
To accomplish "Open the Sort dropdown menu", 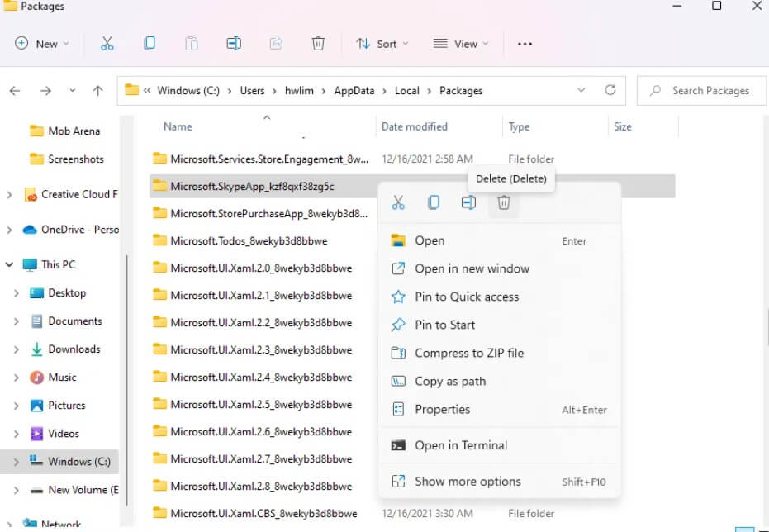I will click(382, 44).
